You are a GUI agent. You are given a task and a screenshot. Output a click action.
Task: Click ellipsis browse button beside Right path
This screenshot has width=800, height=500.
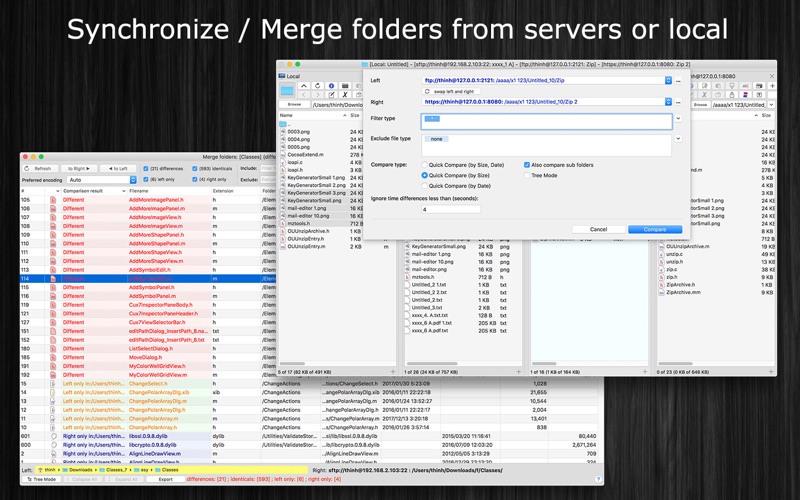(678, 102)
